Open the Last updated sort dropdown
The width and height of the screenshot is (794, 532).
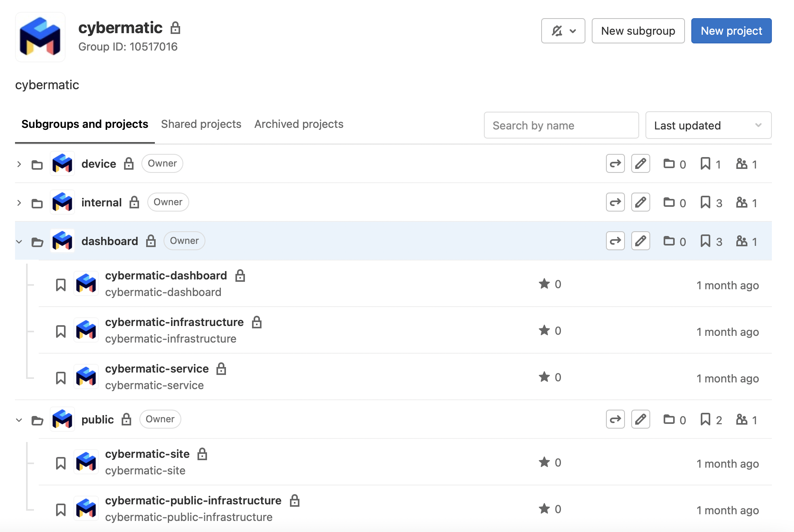pos(708,126)
